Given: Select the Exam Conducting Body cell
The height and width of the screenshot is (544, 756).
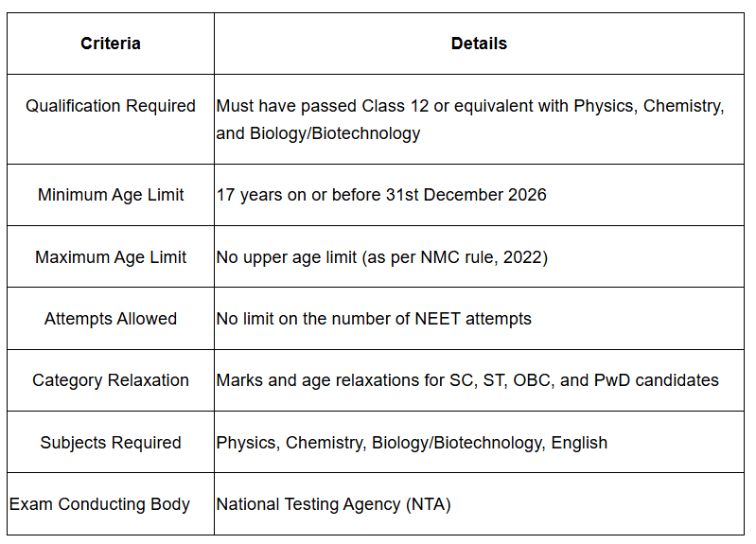Looking at the screenshot, I should click(x=100, y=504).
